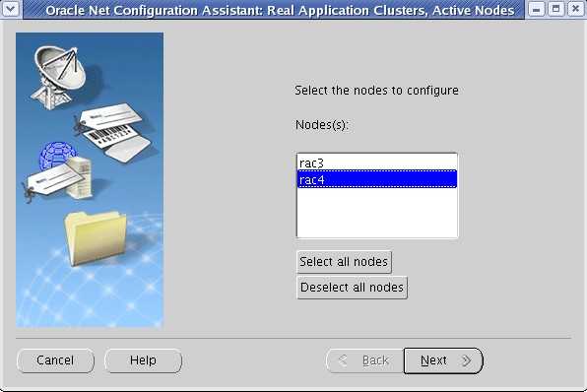The height and width of the screenshot is (392, 587).
Task: Go Back to the previous step
Action: coord(365,360)
